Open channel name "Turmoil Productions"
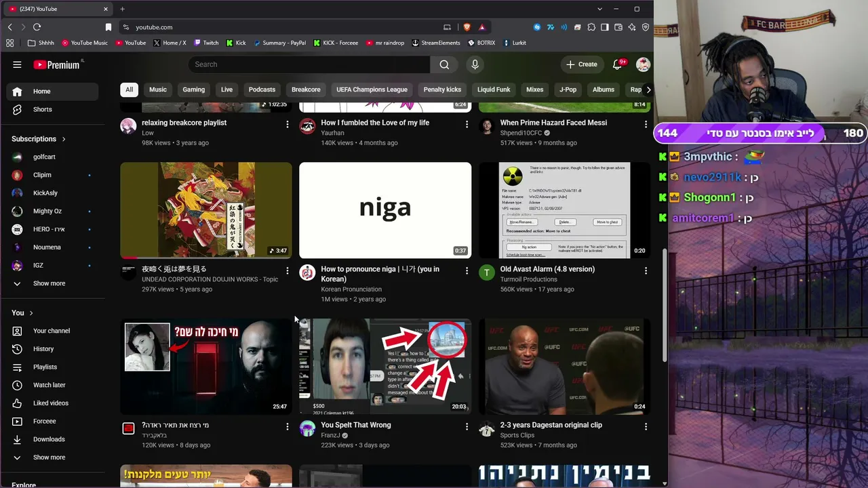The height and width of the screenshot is (488, 868). 529,279
